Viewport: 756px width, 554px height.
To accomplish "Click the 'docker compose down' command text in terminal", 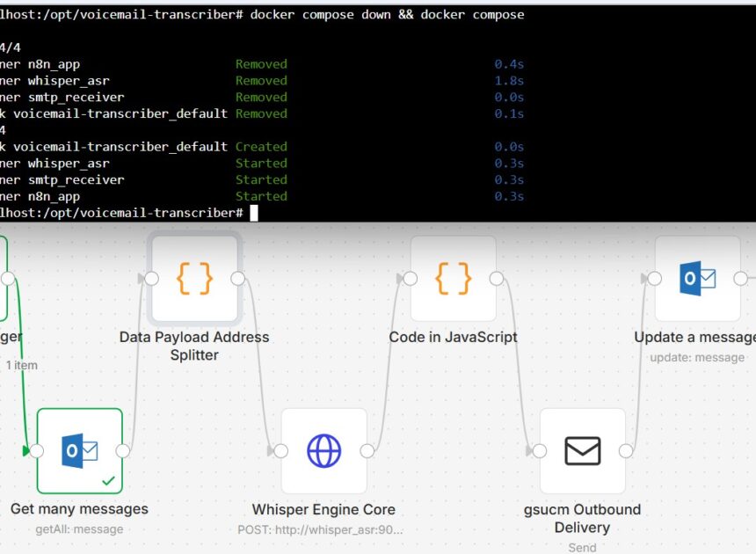I will pyautogui.click(x=320, y=14).
